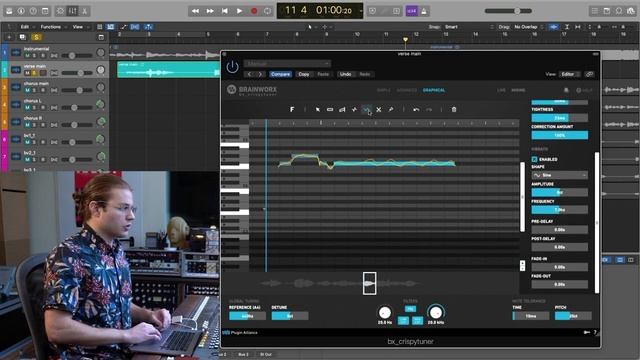Click the master volume slider in control bar

click(x=508, y=11)
